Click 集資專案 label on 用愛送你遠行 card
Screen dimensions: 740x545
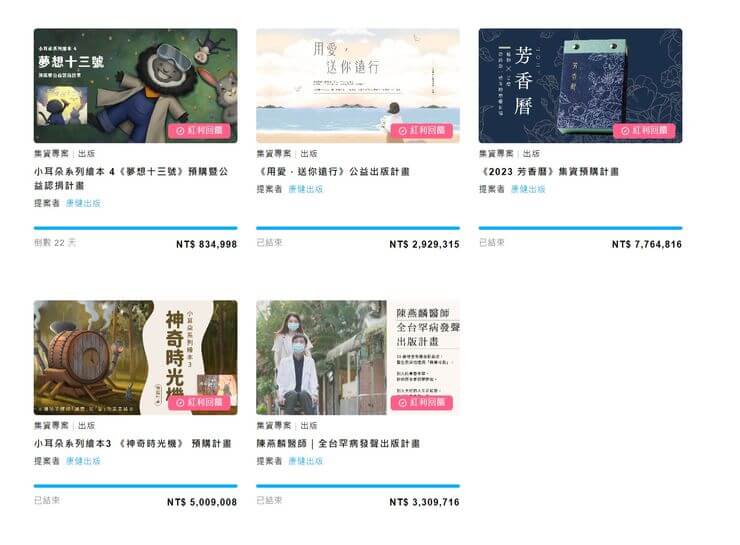tap(274, 154)
